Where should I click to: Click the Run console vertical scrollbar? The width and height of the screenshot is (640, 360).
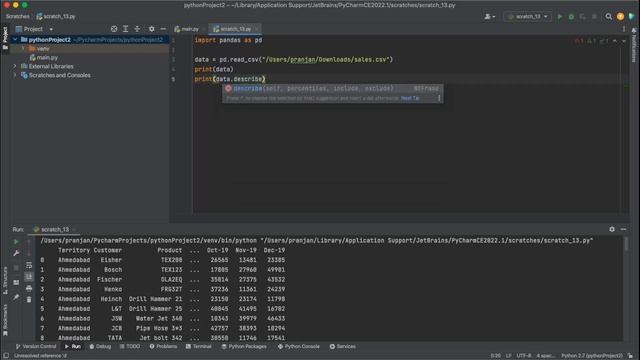click(626, 244)
